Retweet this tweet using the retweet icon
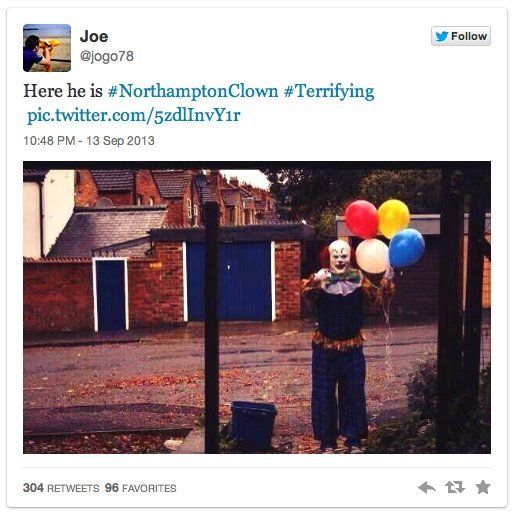513x517 pixels. [455, 487]
